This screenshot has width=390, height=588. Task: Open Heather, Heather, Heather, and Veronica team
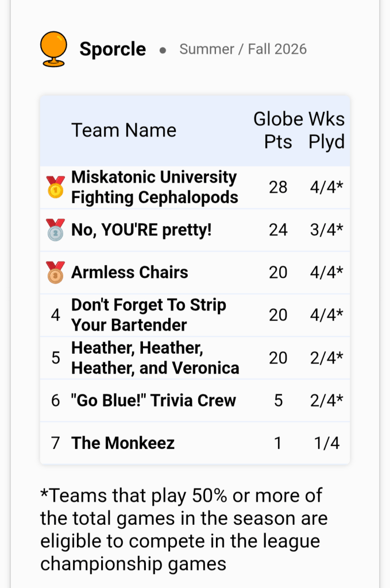pyautogui.click(x=155, y=358)
